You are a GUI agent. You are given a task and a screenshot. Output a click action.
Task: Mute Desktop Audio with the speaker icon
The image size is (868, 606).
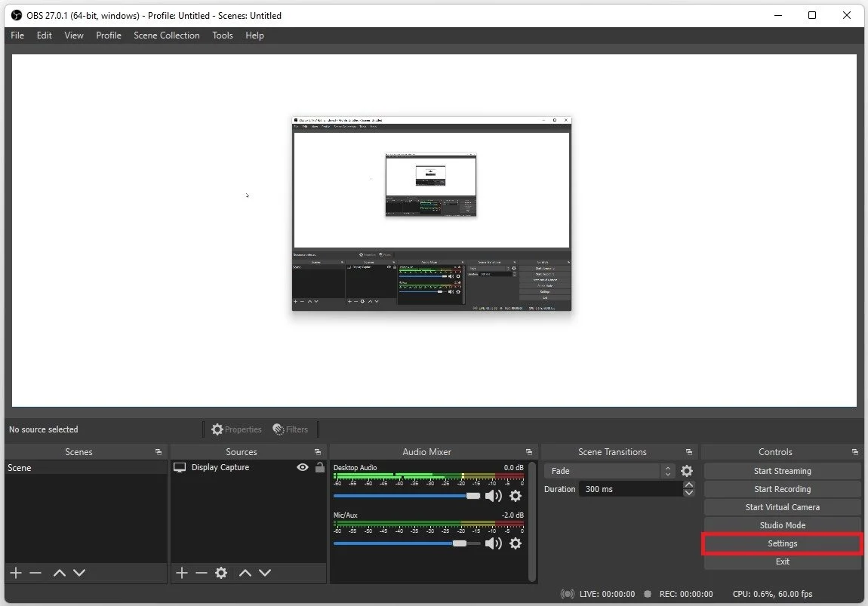[494, 496]
